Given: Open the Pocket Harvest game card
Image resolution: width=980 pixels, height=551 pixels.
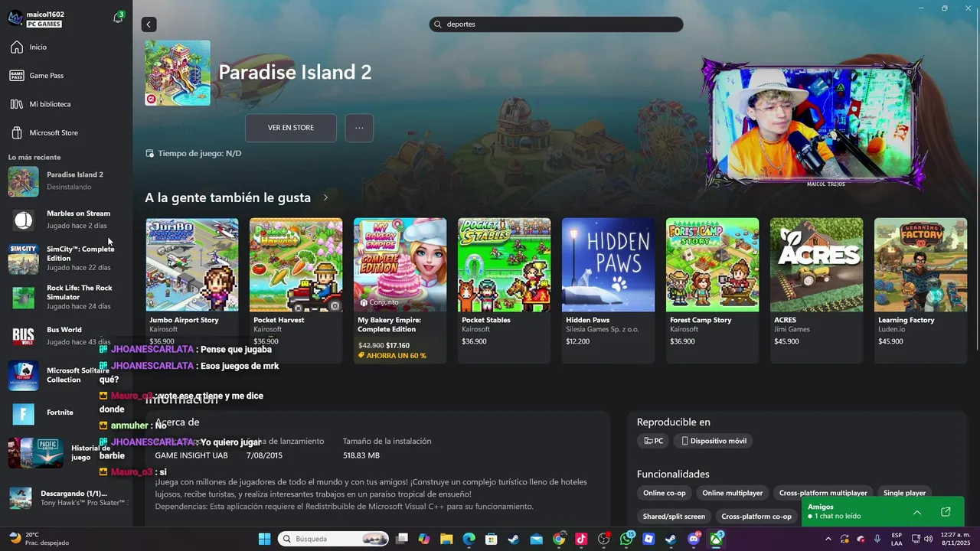Looking at the screenshot, I should pos(296,290).
